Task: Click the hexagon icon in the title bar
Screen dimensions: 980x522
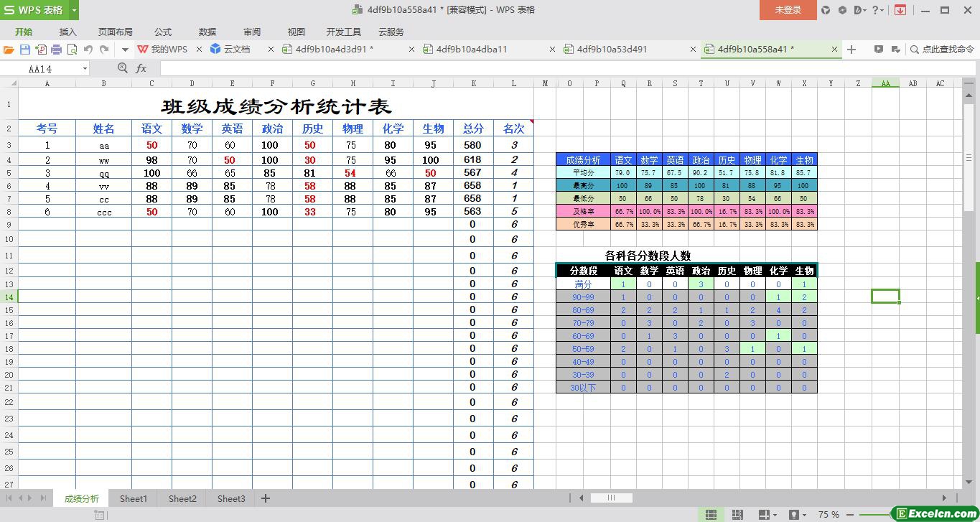Action: 842,10
